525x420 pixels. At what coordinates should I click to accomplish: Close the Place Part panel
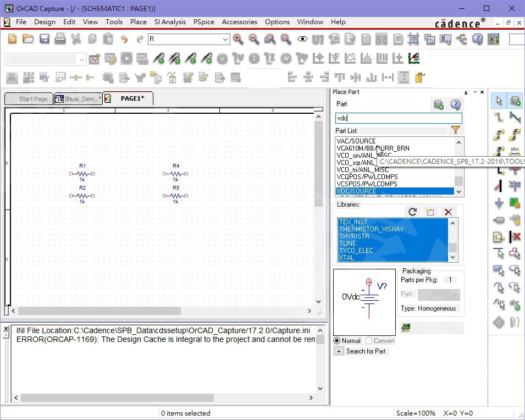click(x=482, y=92)
